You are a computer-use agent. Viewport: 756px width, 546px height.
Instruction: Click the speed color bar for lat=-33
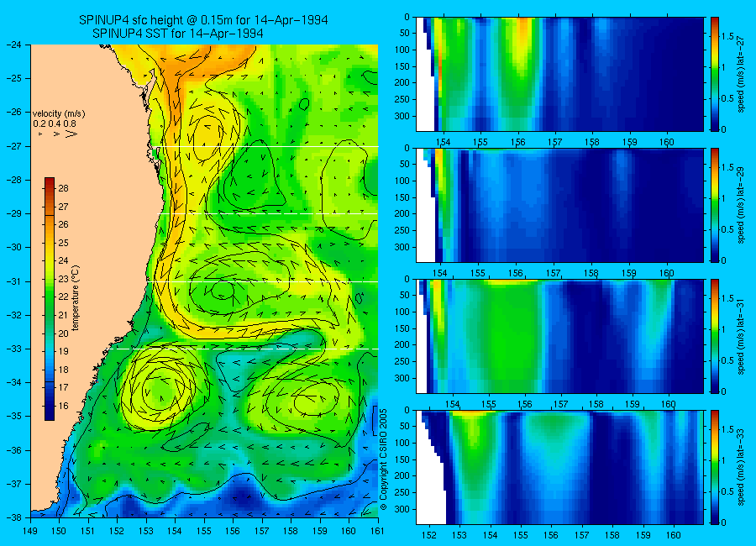pos(715,467)
